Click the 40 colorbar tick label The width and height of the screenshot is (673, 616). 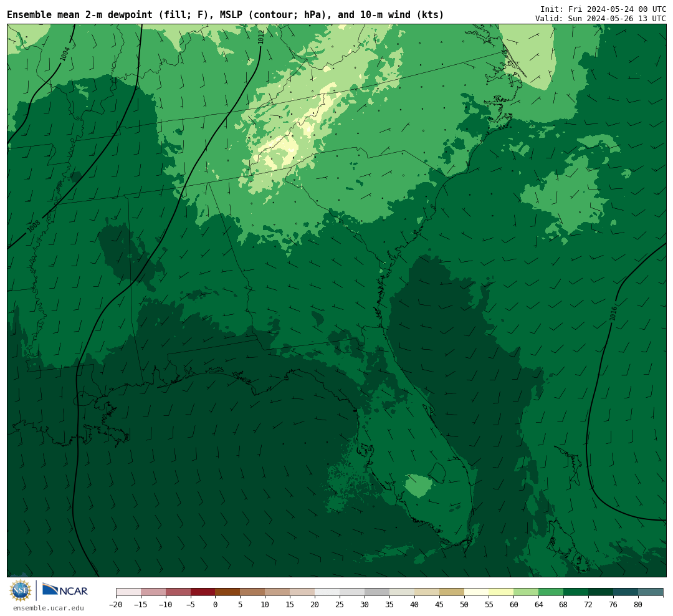coord(414,604)
